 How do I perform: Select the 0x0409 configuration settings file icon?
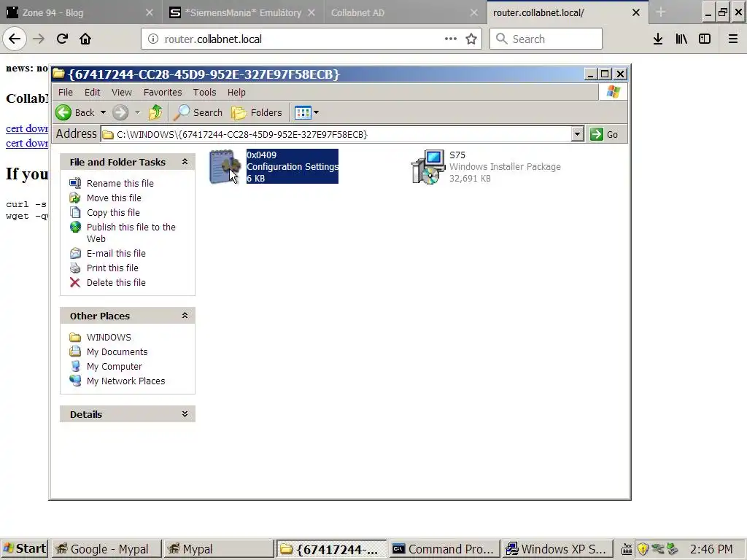225,166
